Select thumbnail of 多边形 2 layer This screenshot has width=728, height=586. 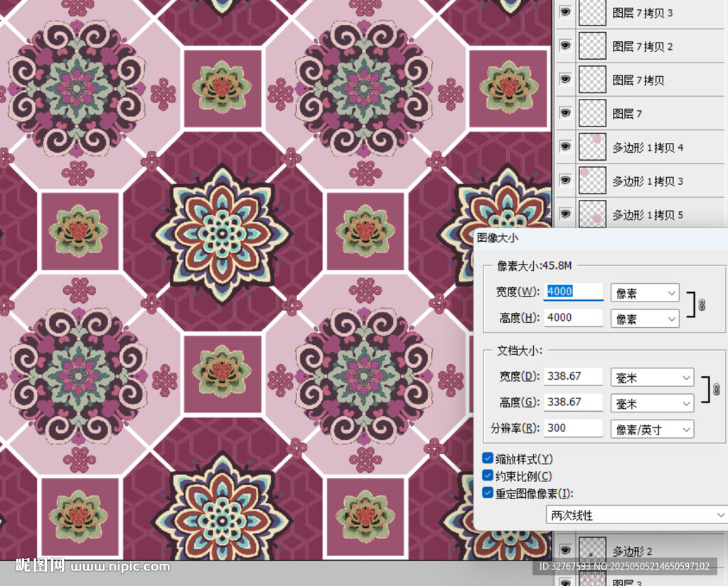[x=592, y=550]
